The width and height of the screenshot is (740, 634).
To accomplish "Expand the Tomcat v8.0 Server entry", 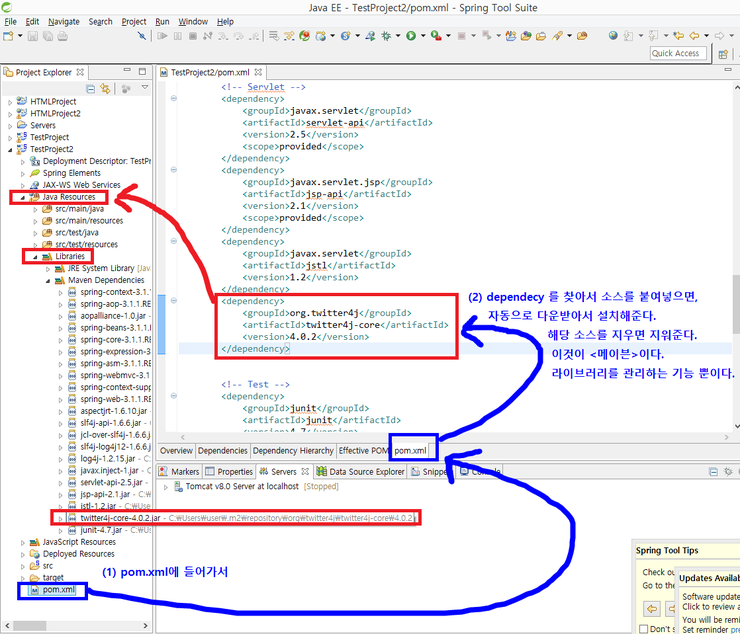I will [x=165, y=486].
